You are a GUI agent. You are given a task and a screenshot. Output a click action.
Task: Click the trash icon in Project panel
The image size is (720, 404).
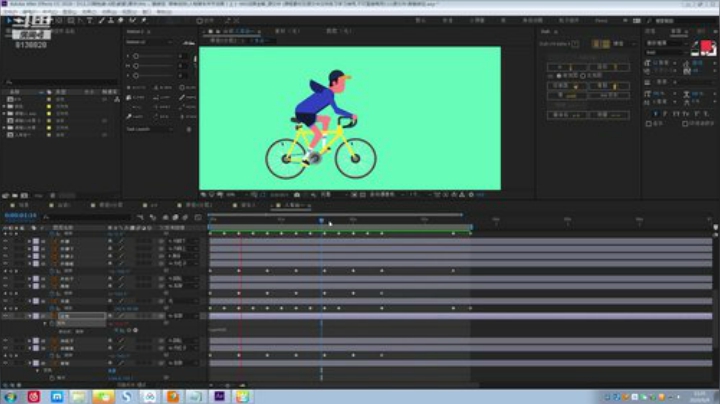coord(53,196)
